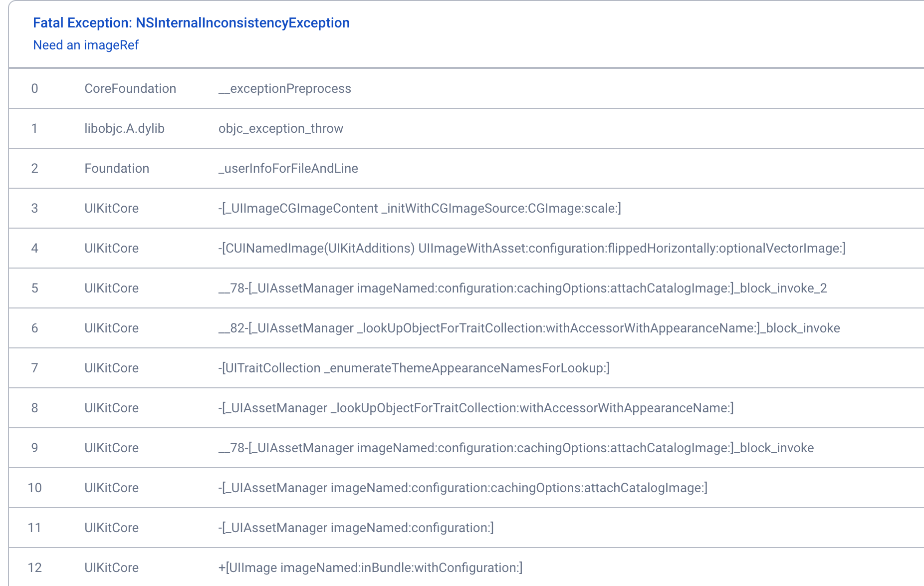The height and width of the screenshot is (586, 924).
Task: Select the UITraitCollection _enumerateThemeAppearanceNamesForLookup symbol
Action: pos(414,368)
